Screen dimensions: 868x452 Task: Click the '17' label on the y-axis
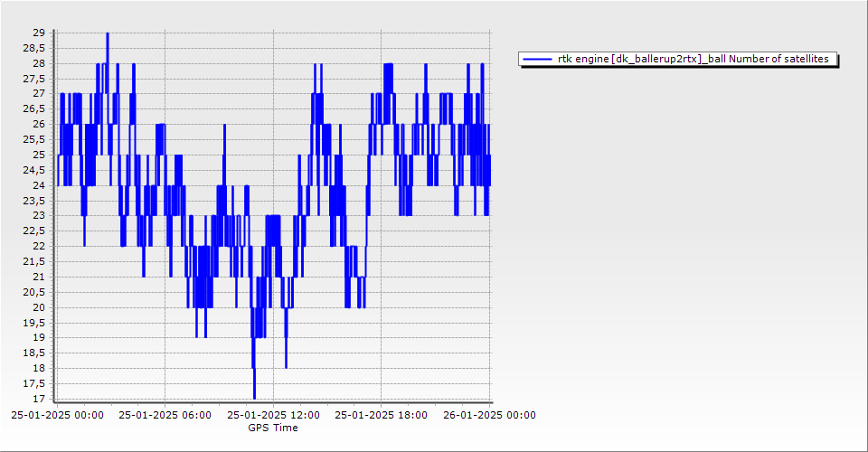coord(39,399)
